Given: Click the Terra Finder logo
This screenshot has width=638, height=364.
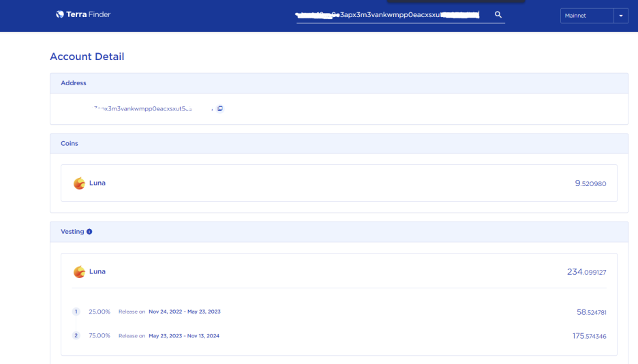Looking at the screenshot, I should point(83,14).
